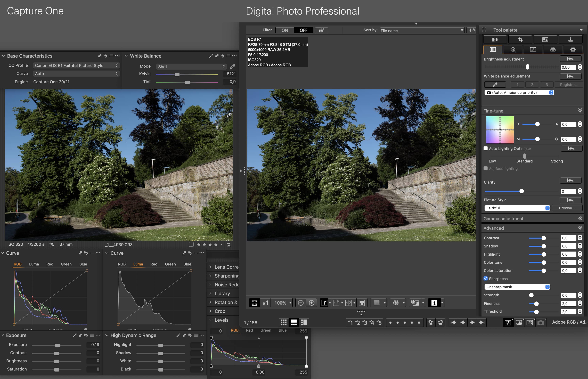Screen dimensions: 588x379
Task: Uncheck the Sharpness checkbox
Action: pyautogui.click(x=486, y=278)
